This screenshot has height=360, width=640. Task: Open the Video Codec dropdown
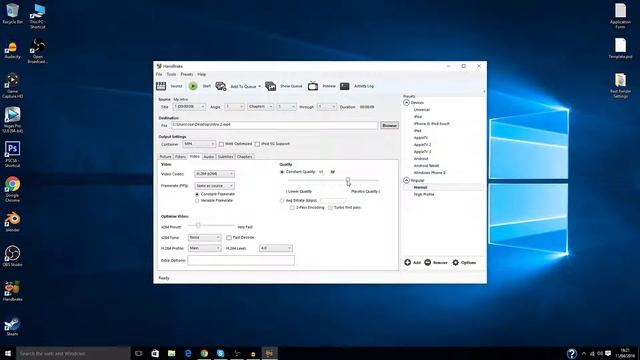214,174
